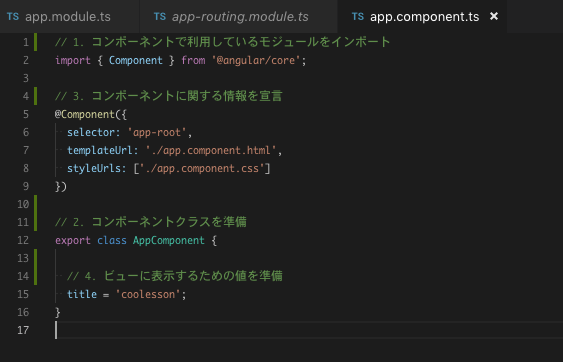The width and height of the screenshot is (563, 362).
Task: Click the 'export' keyword on line 12
Action: pyautogui.click(x=73, y=240)
